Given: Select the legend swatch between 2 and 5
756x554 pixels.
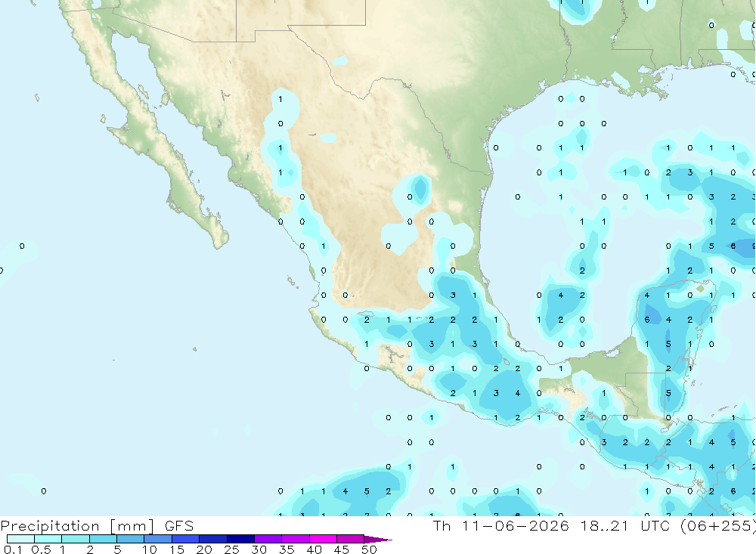Looking at the screenshot, I should click(103, 539).
